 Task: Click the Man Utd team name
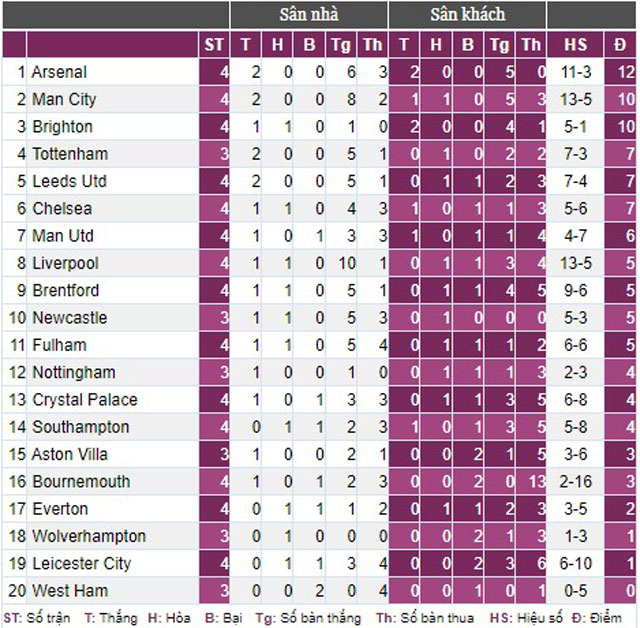point(63,236)
